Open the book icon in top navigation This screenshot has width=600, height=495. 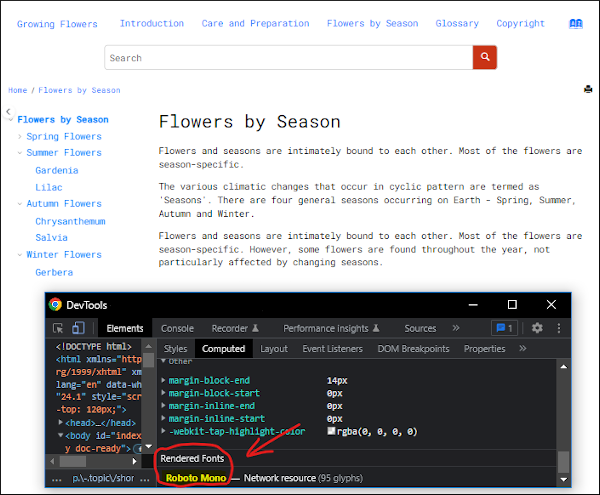point(575,23)
